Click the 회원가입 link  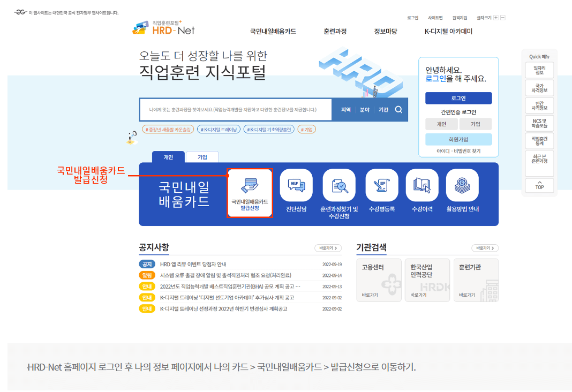(x=458, y=140)
